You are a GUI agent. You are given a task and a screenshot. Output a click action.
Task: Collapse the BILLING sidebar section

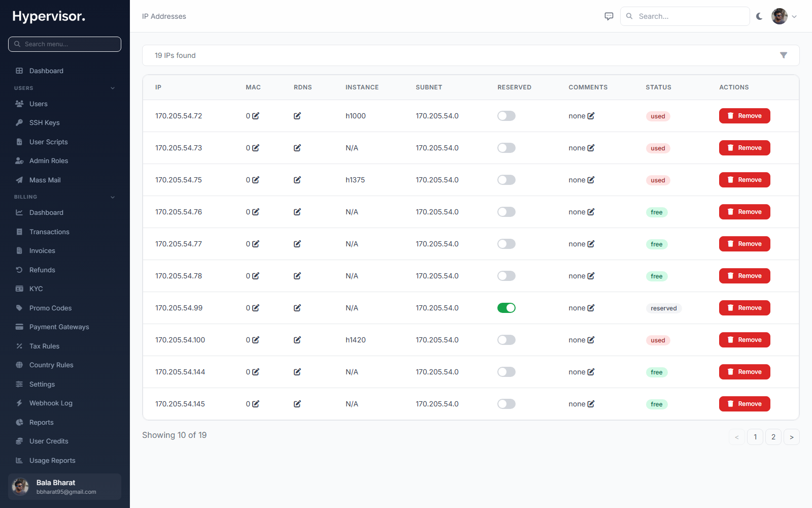tap(113, 197)
